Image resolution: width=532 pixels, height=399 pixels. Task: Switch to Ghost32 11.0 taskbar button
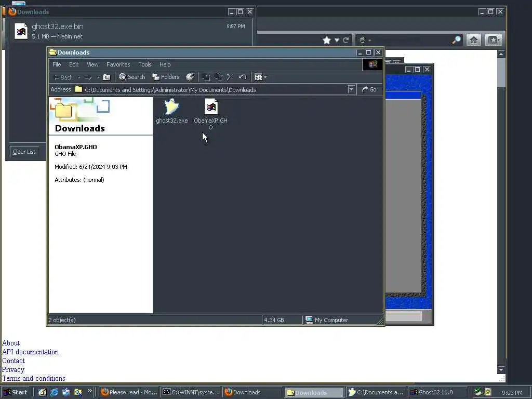tap(437, 392)
